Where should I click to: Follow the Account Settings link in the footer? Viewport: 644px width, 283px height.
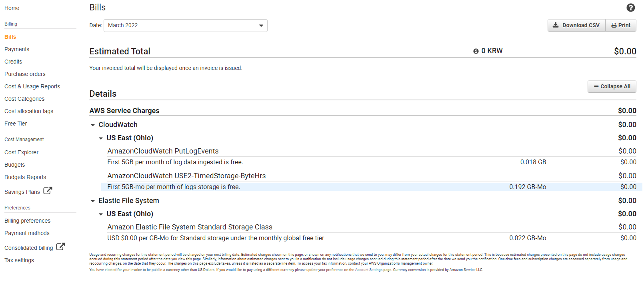pyautogui.click(x=369, y=270)
